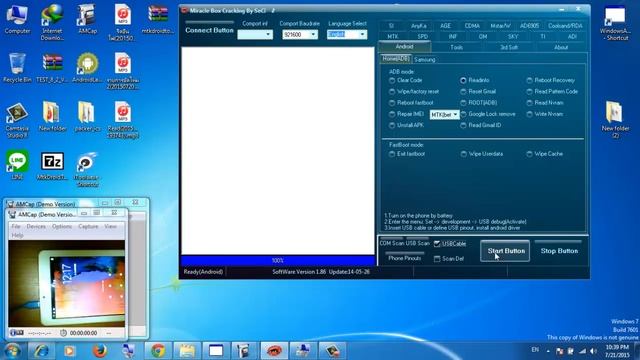
Task: Click the AMCap stopwatch timer icon
Action: point(63,333)
